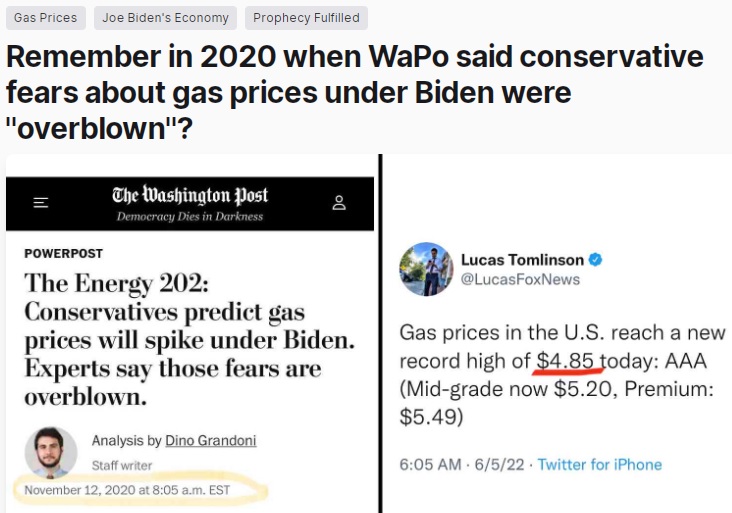Open the @LucasFoxNews handle
This screenshot has width=732, height=513.
click(x=520, y=279)
